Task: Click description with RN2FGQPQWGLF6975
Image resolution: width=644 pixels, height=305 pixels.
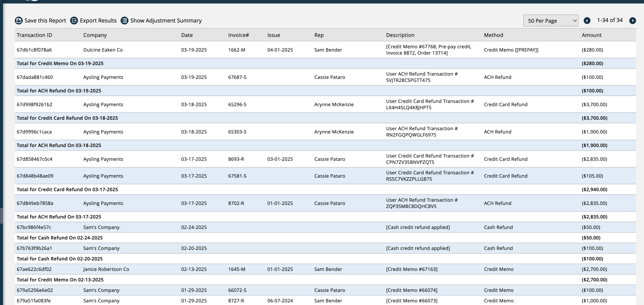Action: click(422, 132)
